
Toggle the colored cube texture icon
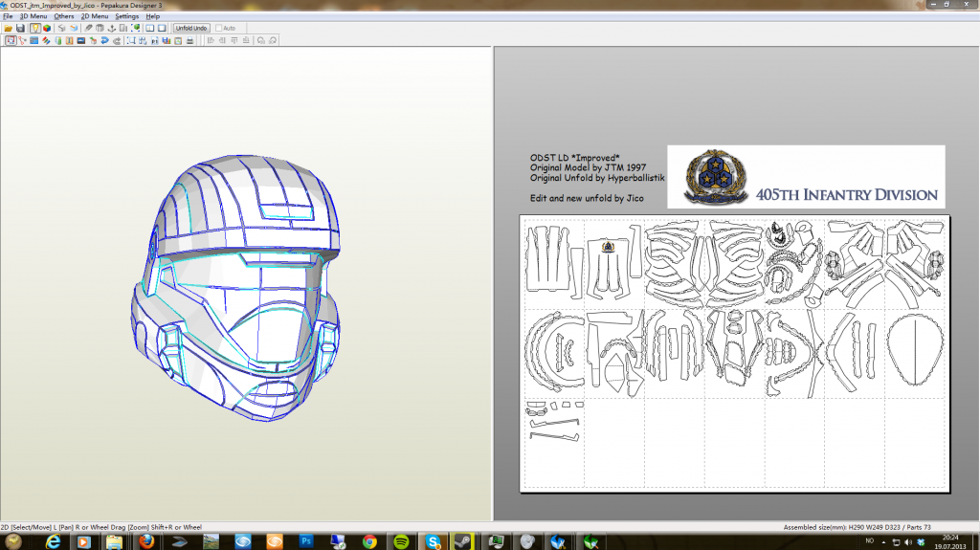(x=47, y=28)
